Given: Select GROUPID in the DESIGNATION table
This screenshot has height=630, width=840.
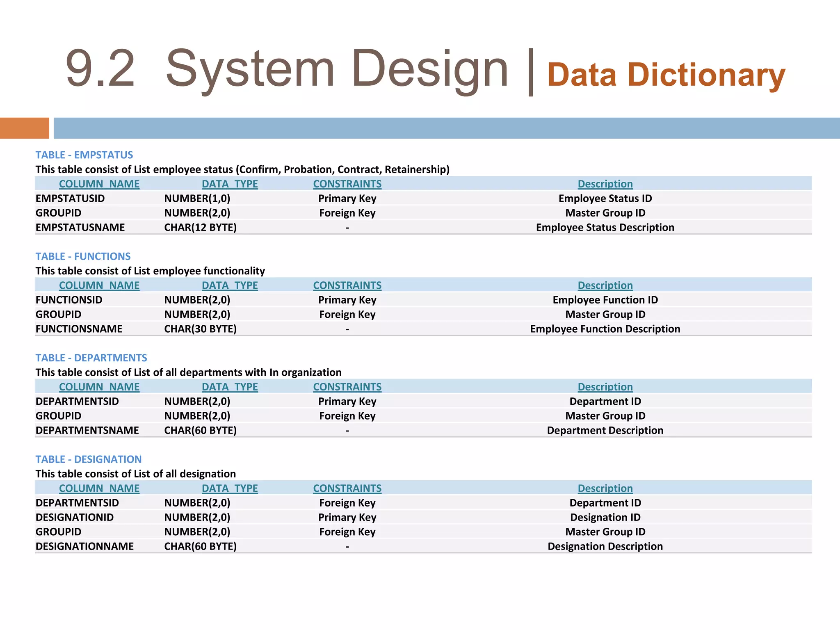Looking at the screenshot, I should [58, 532].
